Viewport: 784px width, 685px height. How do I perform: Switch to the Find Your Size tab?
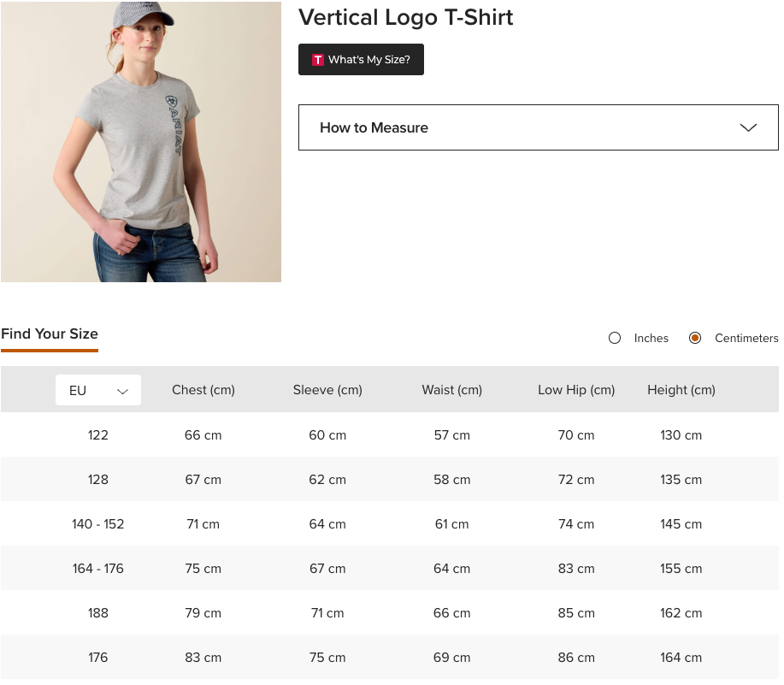pyautogui.click(x=50, y=334)
